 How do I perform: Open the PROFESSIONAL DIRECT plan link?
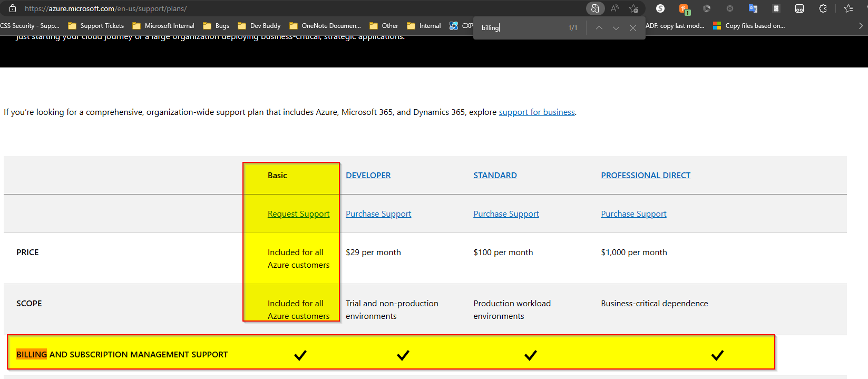[x=646, y=175]
